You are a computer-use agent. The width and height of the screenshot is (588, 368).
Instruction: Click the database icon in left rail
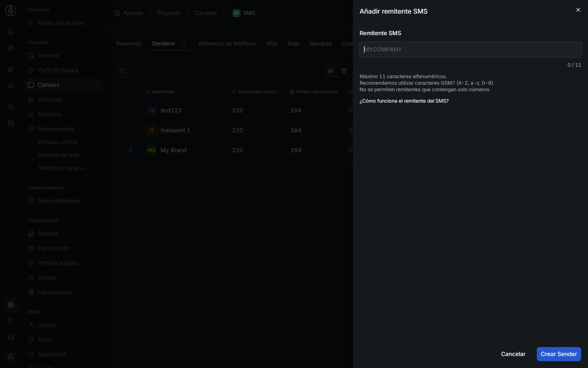coord(11,123)
